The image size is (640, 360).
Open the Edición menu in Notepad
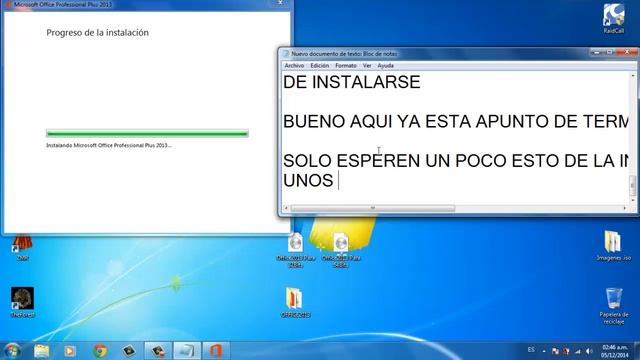(x=320, y=66)
